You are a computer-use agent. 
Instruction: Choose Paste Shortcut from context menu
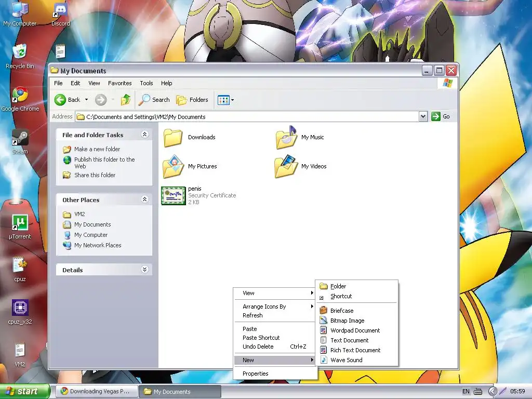pyautogui.click(x=274, y=338)
